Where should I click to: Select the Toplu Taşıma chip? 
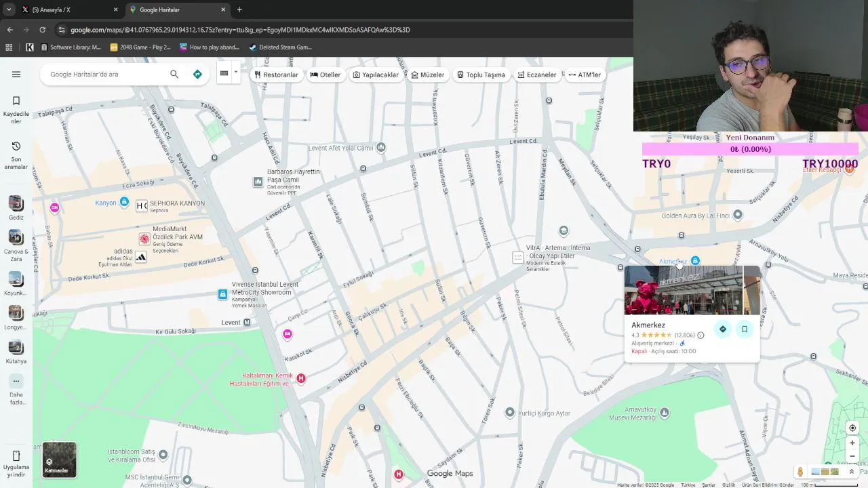pos(481,75)
